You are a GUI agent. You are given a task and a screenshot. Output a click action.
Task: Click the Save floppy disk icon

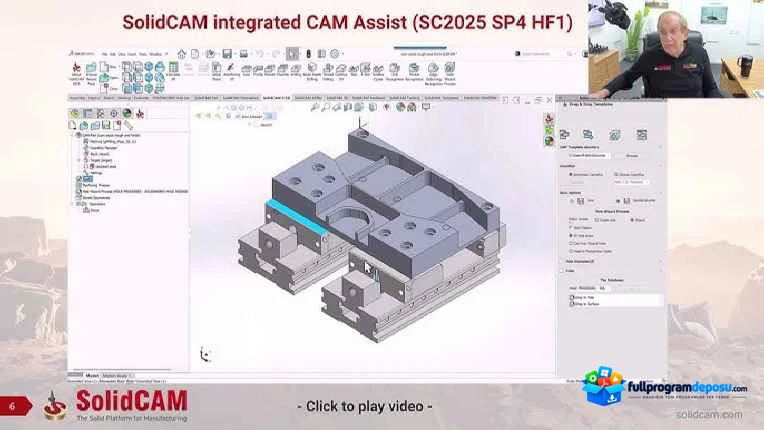point(227,54)
